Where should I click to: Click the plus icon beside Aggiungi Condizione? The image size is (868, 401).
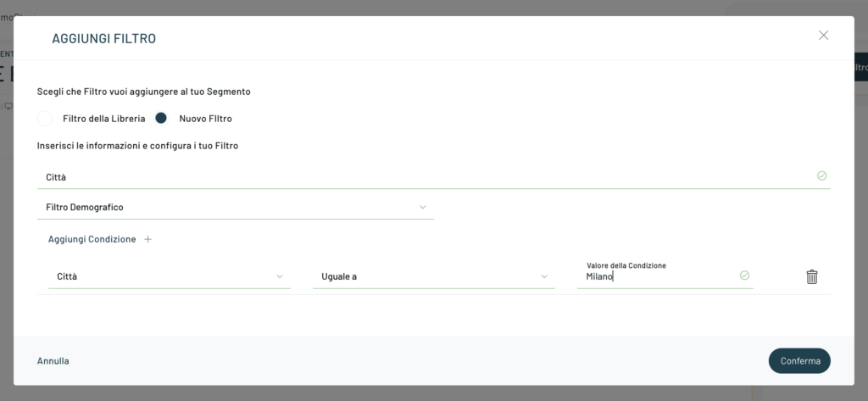(x=147, y=240)
